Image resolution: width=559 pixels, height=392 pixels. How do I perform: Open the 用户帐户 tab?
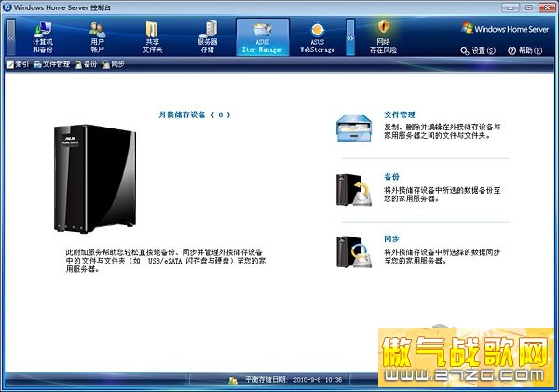[x=97, y=37]
